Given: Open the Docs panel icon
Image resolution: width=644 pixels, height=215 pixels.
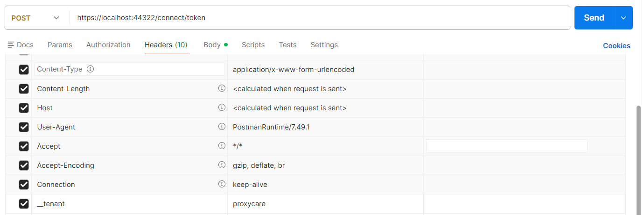Looking at the screenshot, I should point(11,45).
